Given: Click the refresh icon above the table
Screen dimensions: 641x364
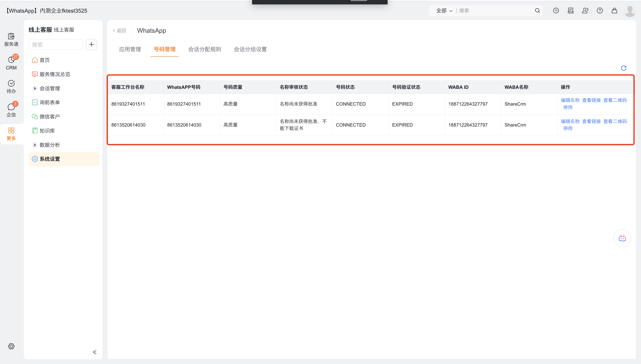Looking at the screenshot, I should [624, 68].
